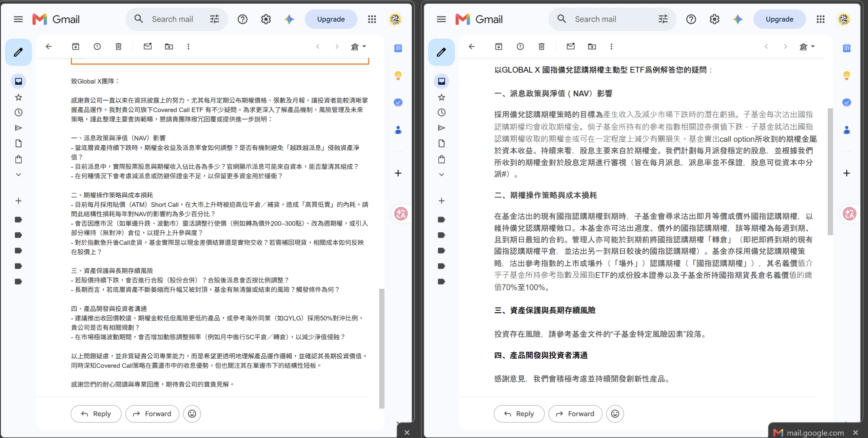Focus Search mail field in left window

pyautogui.click(x=173, y=19)
